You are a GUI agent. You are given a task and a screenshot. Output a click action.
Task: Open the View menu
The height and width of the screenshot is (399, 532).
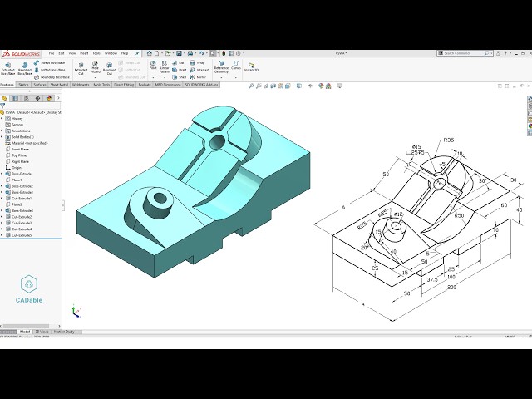tap(72, 53)
